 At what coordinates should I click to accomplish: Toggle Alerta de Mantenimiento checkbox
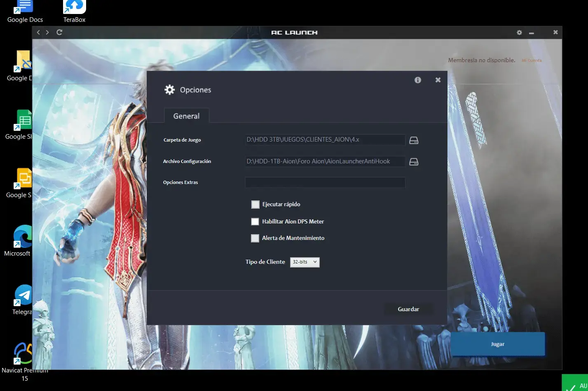point(255,238)
